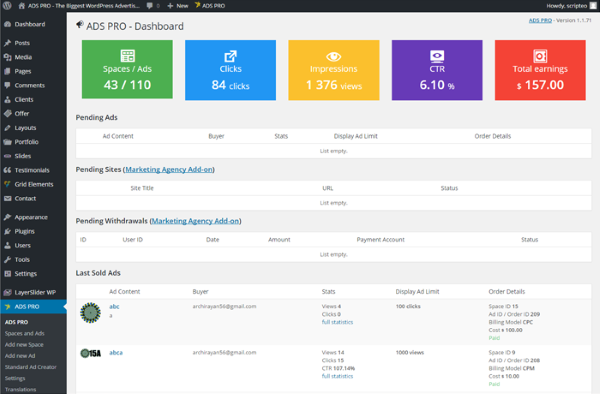This screenshot has width=600, height=394.
Task: Click the 157.00 total earnings value
Action: (x=544, y=85)
